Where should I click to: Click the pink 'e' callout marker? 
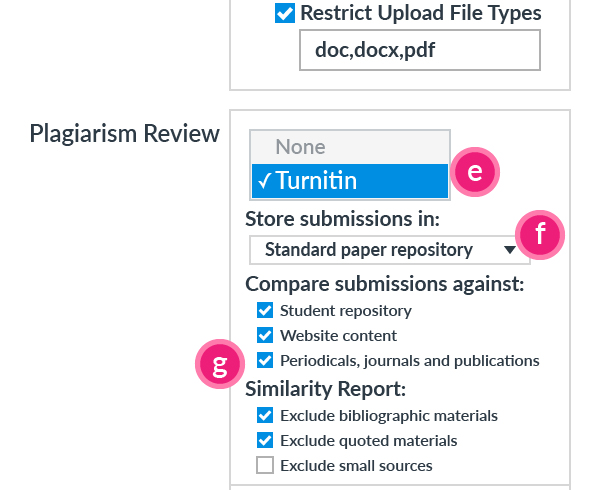pos(475,171)
